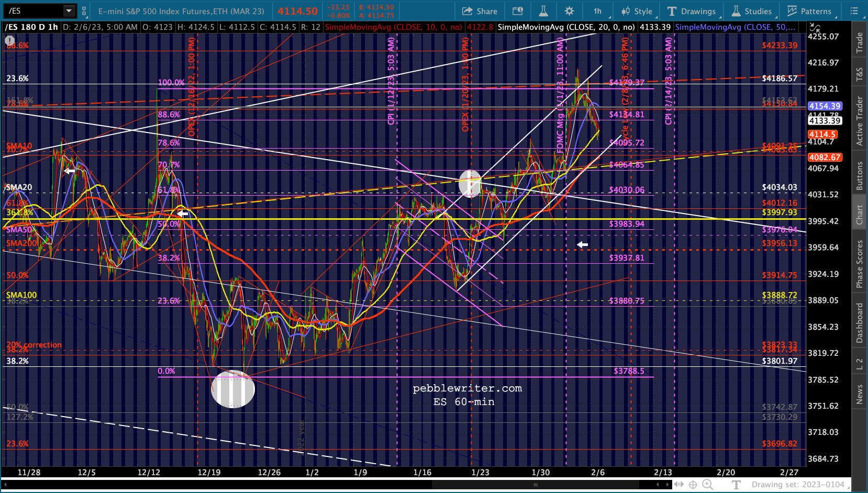Click the last price 4114.50 in header
Screen dimensions: 868x493
pyautogui.click(x=297, y=11)
